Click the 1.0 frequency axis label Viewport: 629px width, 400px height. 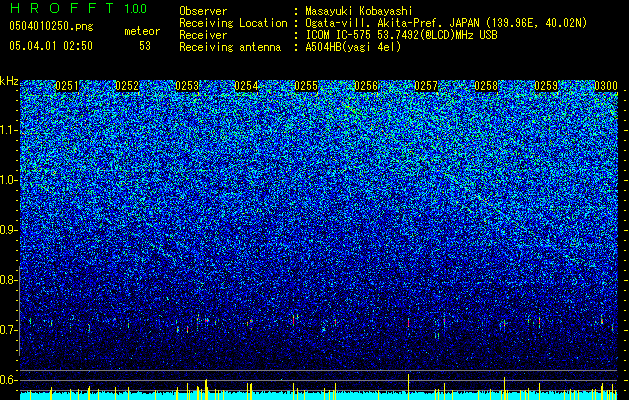(9, 180)
